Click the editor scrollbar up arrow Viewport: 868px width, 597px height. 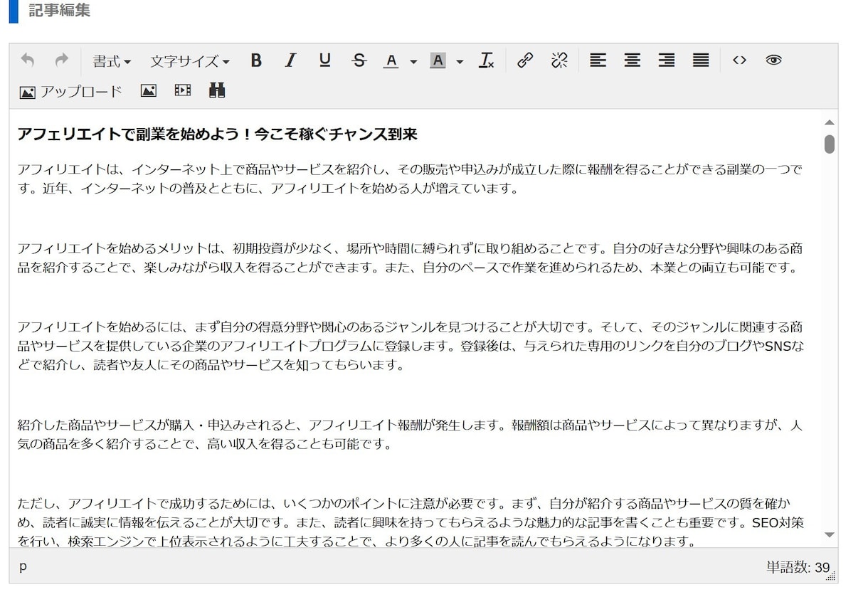click(x=829, y=122)
